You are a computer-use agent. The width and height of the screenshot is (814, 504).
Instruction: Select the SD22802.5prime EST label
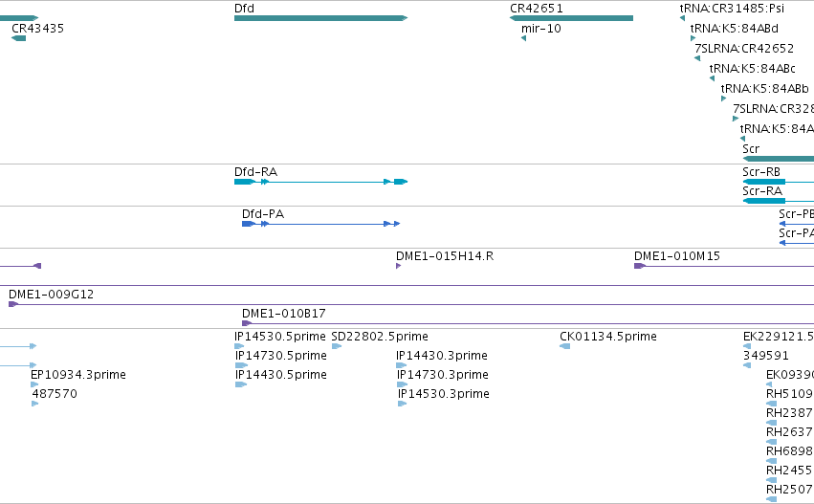point(380,337)
